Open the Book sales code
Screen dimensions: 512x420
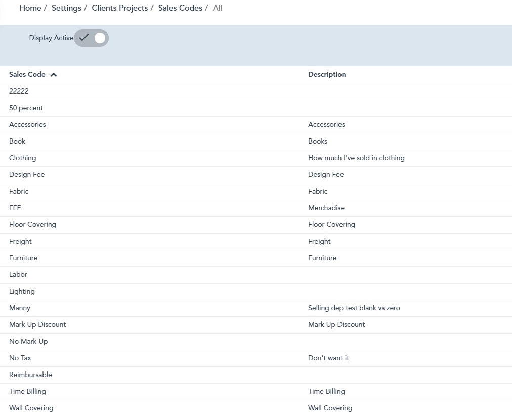(17, 141)
